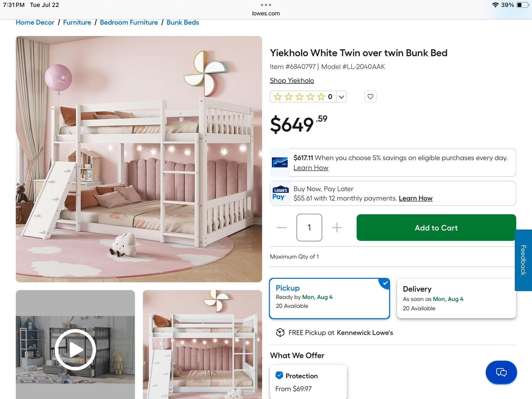Tap the three-dot menu above address bar
Screen dimensions: 532x399
tap(266, 5)
